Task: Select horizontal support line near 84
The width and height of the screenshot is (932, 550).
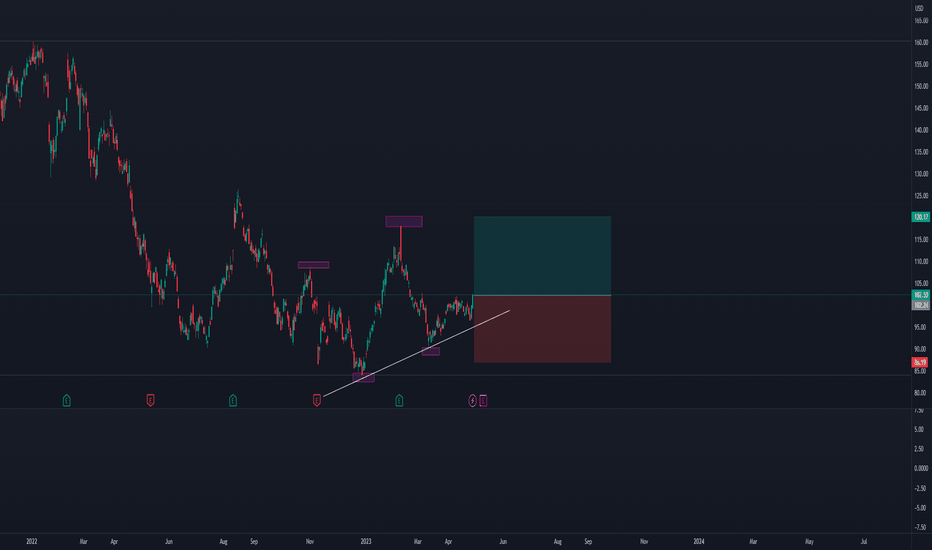Action: click(x=455, y=375)
